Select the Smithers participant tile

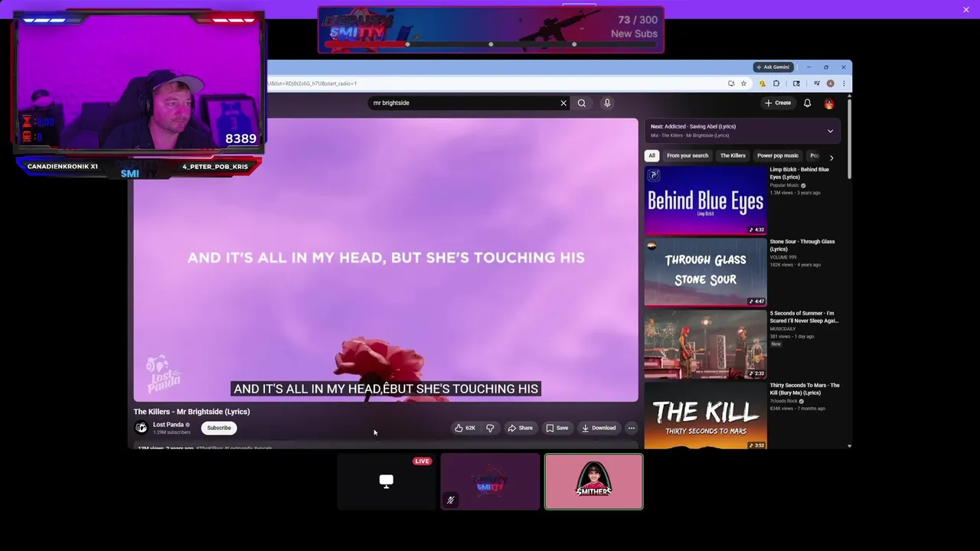(594, 481)
